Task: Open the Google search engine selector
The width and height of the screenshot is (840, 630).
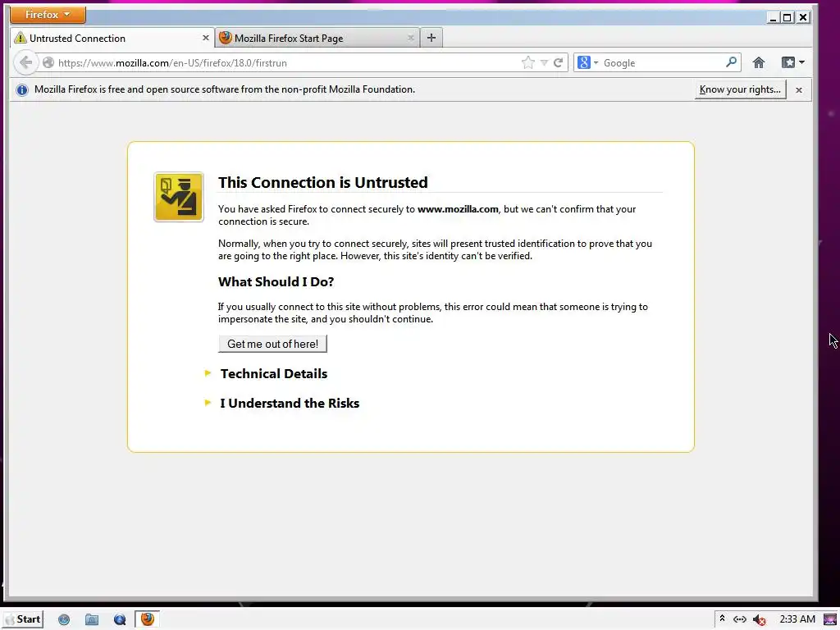Action: coord(587,62)
